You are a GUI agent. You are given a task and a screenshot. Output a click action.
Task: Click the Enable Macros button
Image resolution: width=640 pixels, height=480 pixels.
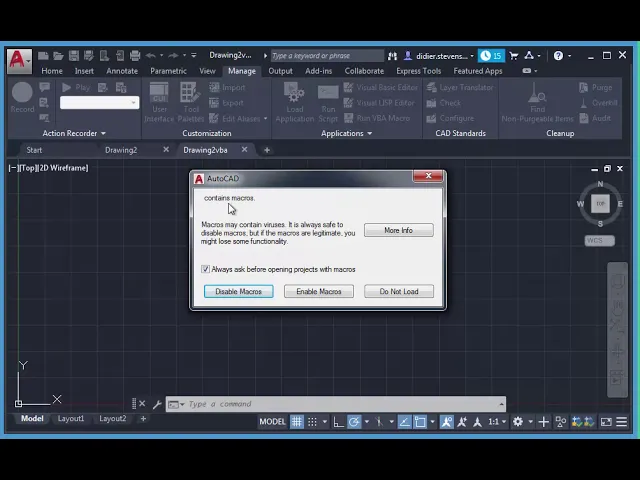pyautogui.click(x=319, y=291)
